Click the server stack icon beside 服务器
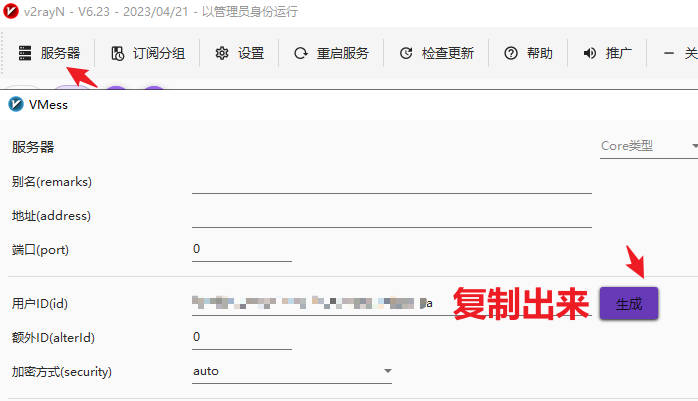This screenshot has width=698, height=401. click(x=25, y=53)
